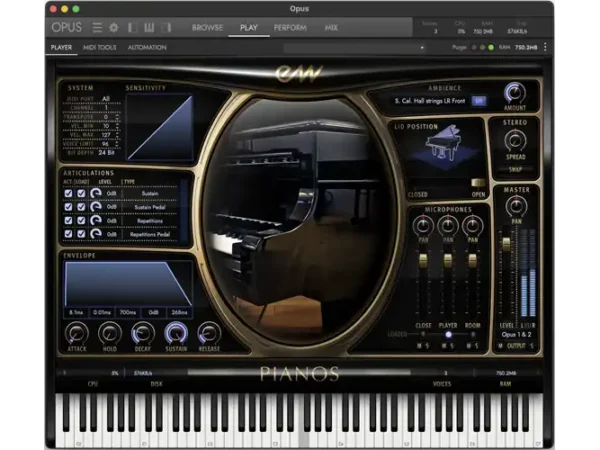Open the MIDI Tools sub-tab

pyautogui.click(x=99, y=47)
